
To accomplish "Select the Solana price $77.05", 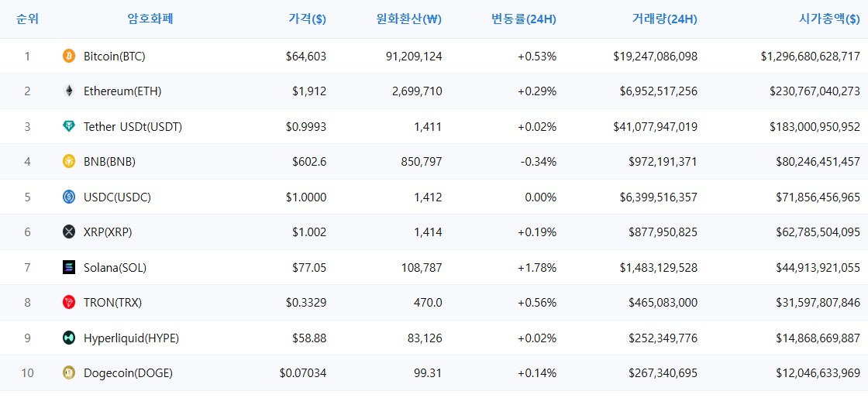I will coord(309,268).
